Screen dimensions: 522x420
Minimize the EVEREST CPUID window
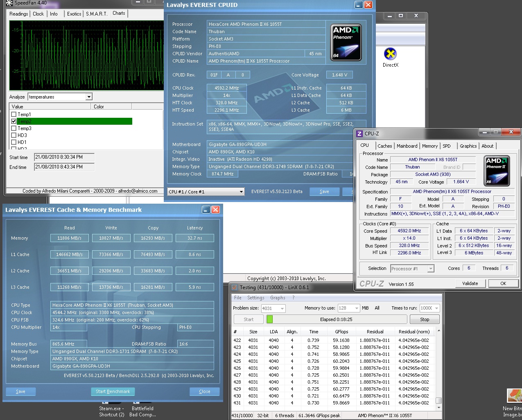(x=359, y=5)
